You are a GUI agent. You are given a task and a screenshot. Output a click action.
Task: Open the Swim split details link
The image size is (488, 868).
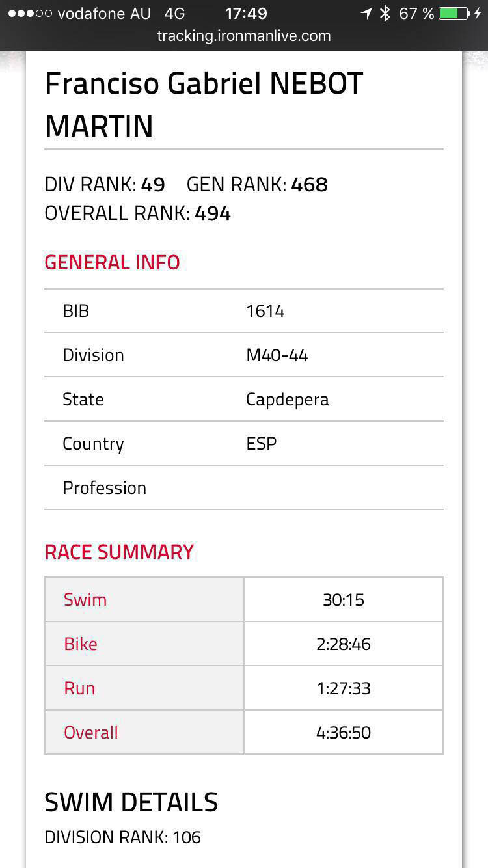85,600
